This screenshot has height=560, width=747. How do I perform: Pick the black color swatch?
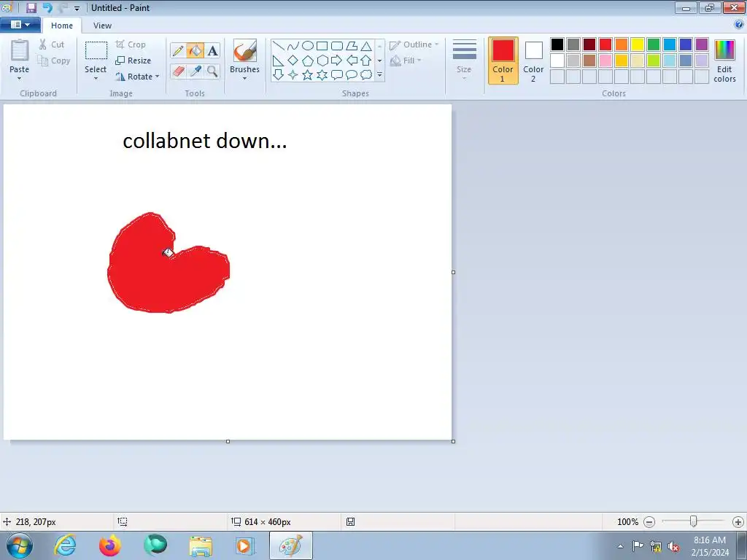[x=557, y=44]
